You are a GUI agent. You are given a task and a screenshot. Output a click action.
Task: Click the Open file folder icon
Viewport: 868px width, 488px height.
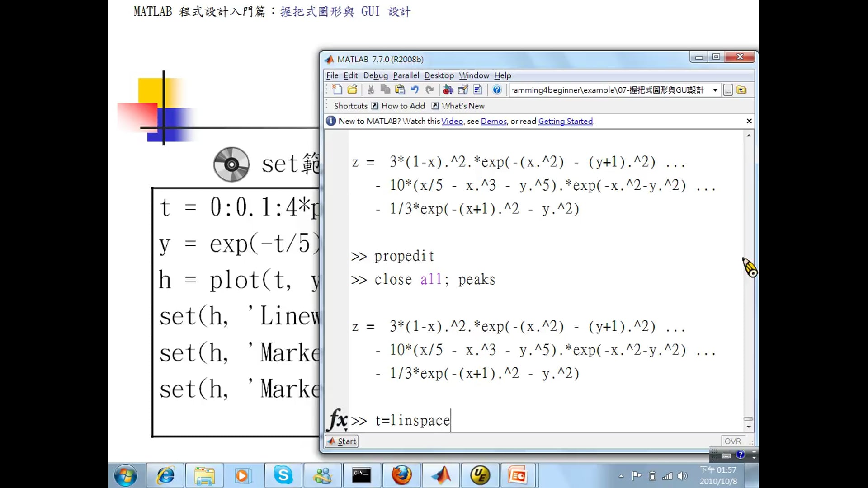coord(352,90)
